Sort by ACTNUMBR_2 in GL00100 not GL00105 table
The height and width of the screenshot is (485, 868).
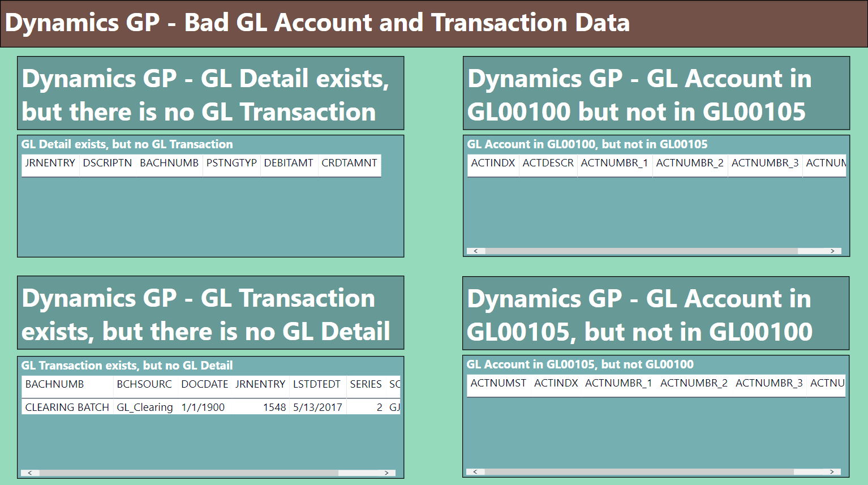(690, 163)
